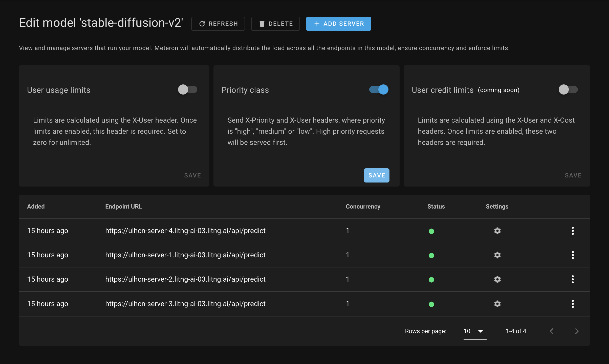Go to next page of servers

coord(577,331)
